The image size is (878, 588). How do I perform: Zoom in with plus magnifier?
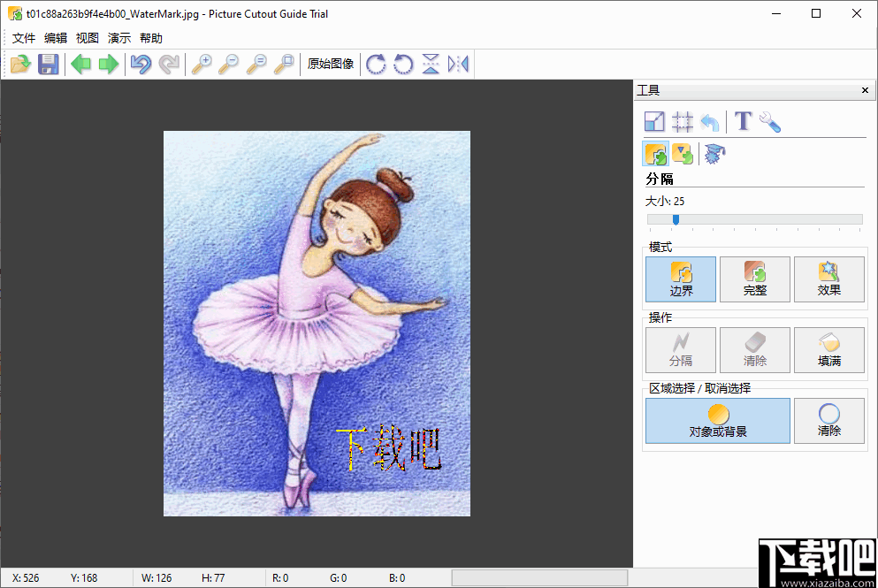pyautogui.click(x=202, y=64)
